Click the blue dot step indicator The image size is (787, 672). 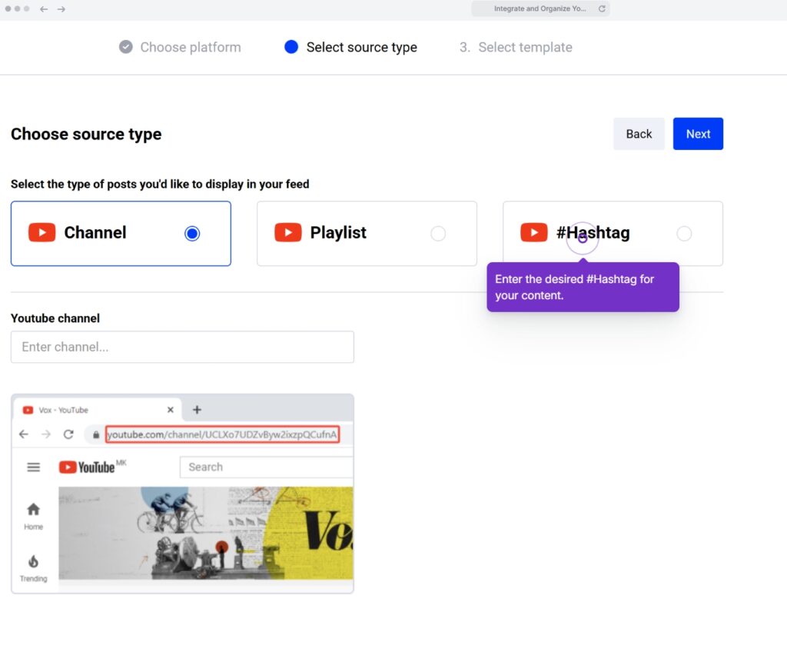click(x=291, y=47)
